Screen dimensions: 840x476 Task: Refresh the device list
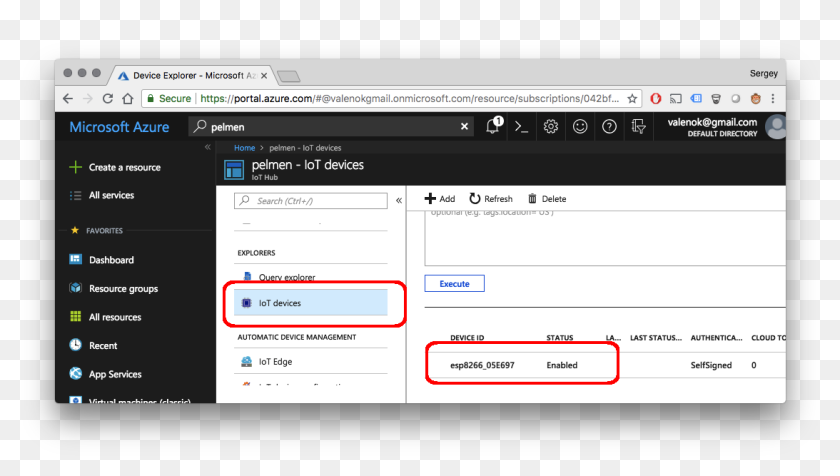(491, 199)
